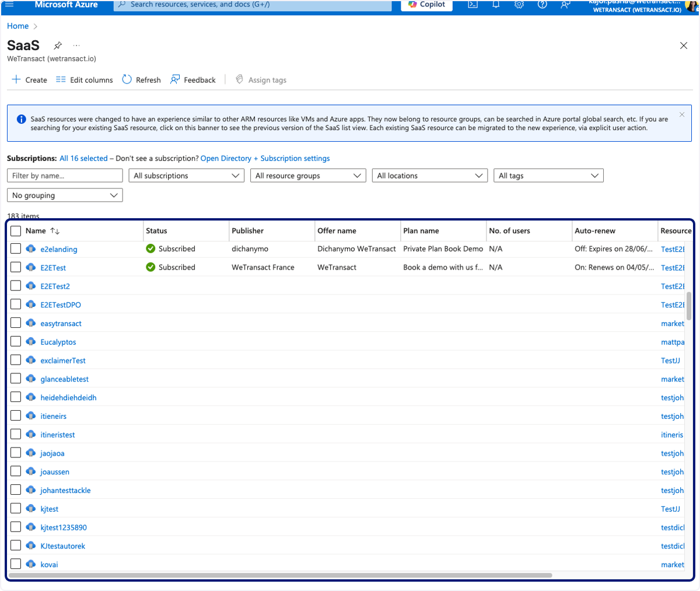Image resolution: width=700 pixels, height=591 pixels.
Task: Click the Azure global search box
Action: point(253,5)
